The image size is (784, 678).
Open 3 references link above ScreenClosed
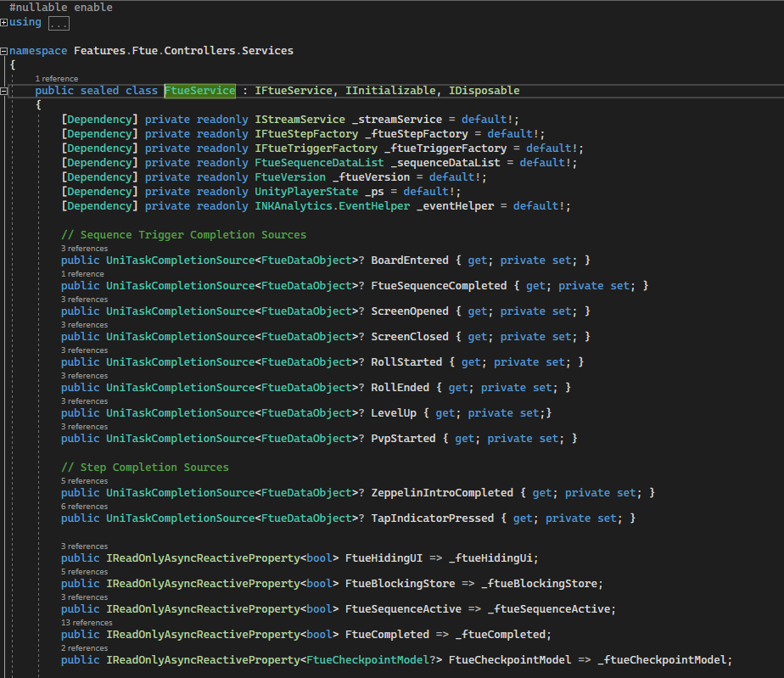pyautogui.click(x=85, y=325)
